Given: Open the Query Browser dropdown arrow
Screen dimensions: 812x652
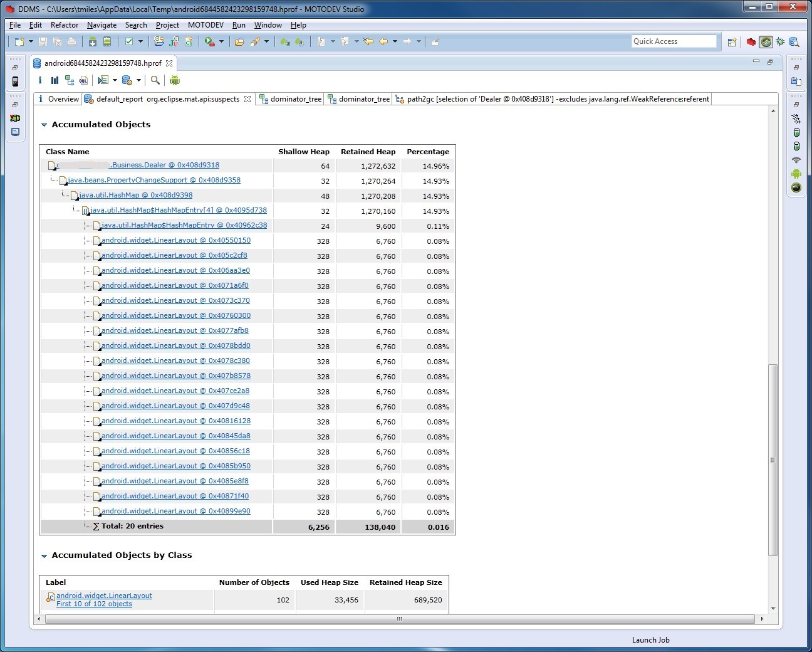Looking at the screenshot, I should tap(138, 80).
